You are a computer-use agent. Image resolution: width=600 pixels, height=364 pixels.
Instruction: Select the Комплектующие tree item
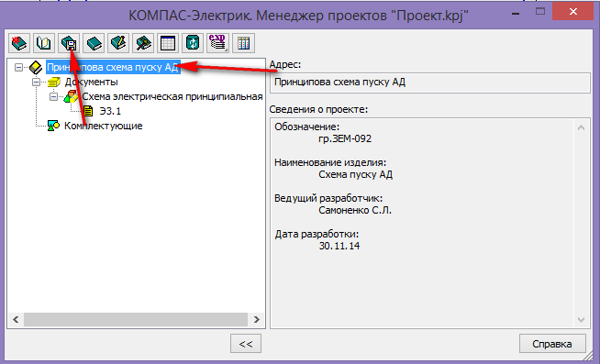coord(104,126)
